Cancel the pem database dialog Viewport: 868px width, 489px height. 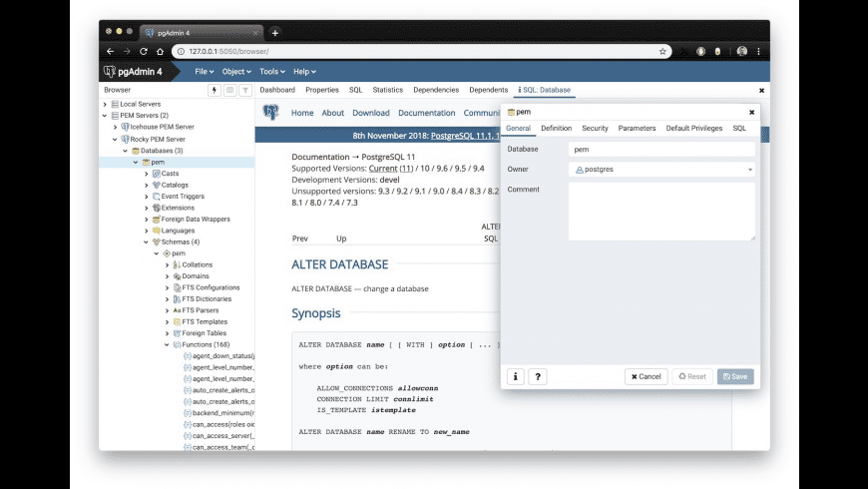[647, 376]
